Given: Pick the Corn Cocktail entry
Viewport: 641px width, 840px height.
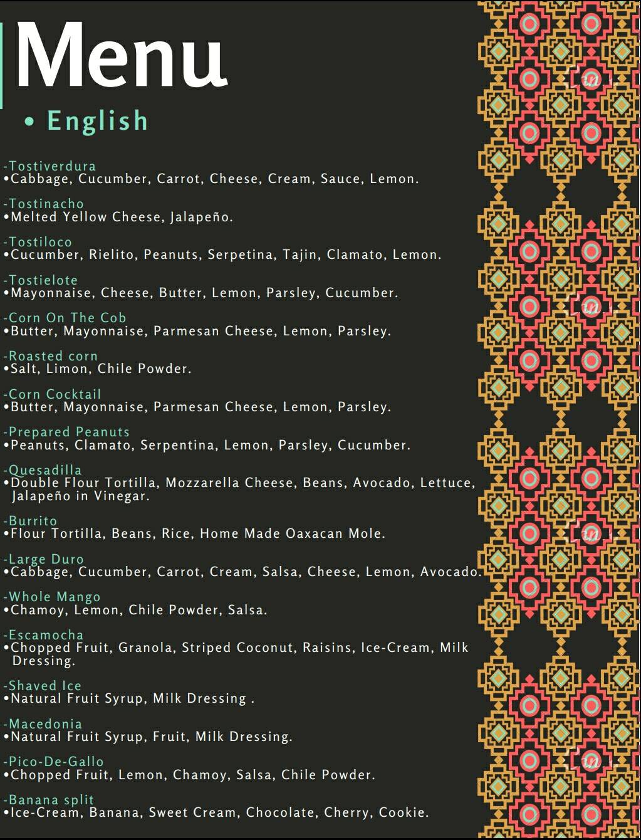Looking at the screenshot, I should point(54,394).
